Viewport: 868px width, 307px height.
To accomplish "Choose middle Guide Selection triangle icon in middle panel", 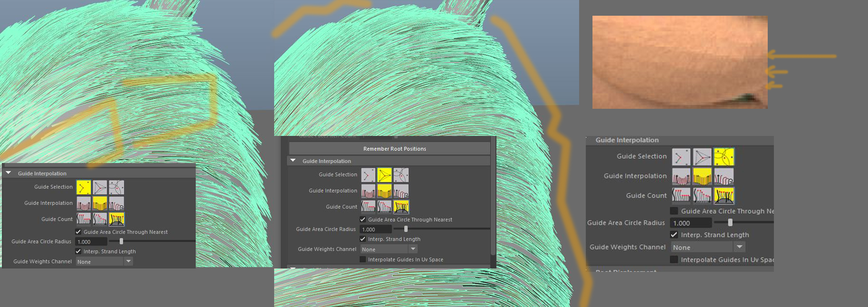I will (384, 175).
